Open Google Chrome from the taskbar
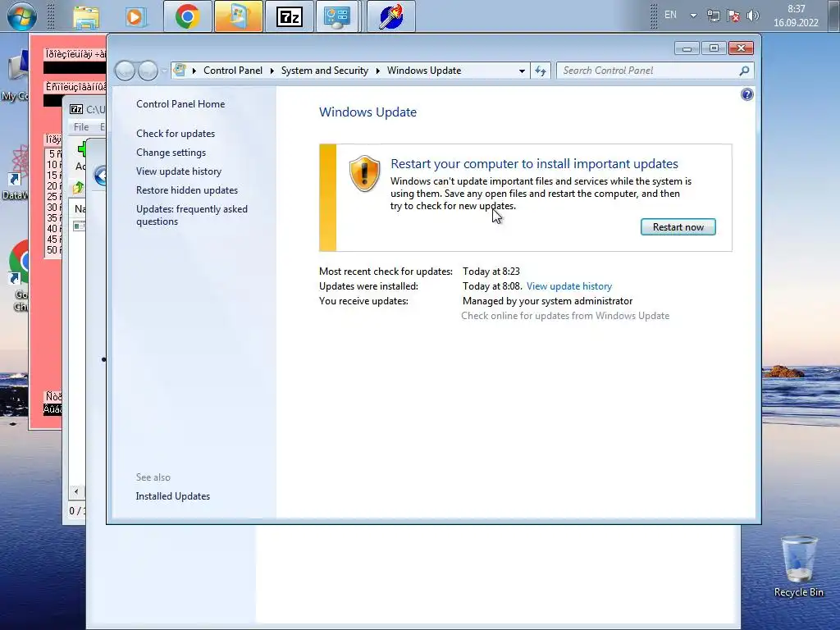 [x=187, y=16]
